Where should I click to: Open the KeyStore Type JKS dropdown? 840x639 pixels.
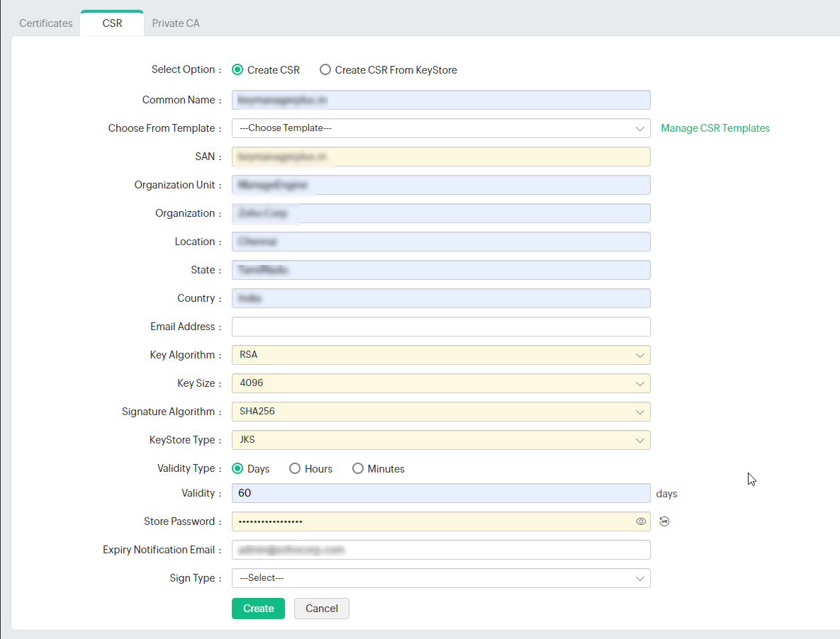441,440
